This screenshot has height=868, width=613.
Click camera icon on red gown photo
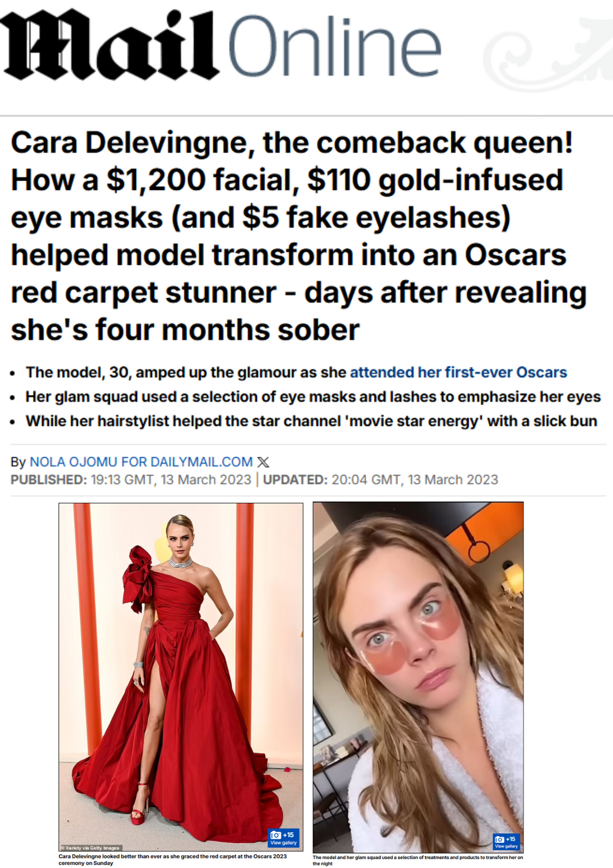click(x=275, y=835)
